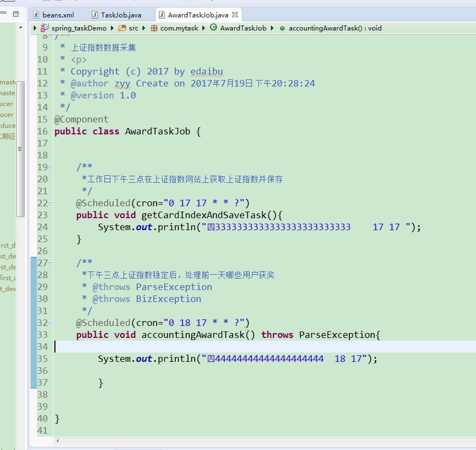Click the src source folder icon
Screen dimensions: 476x450
pyautogui.click(x=122, y=28)
